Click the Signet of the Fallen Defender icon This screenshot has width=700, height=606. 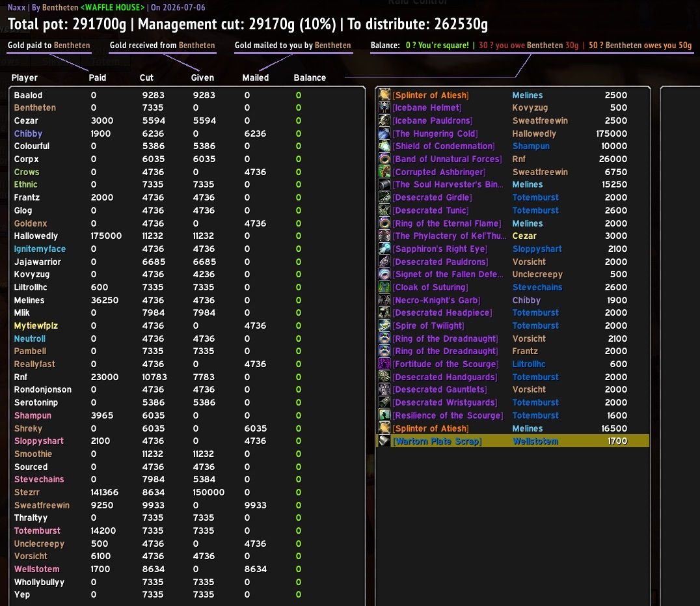pyautogui.click(x=384, y=274)
